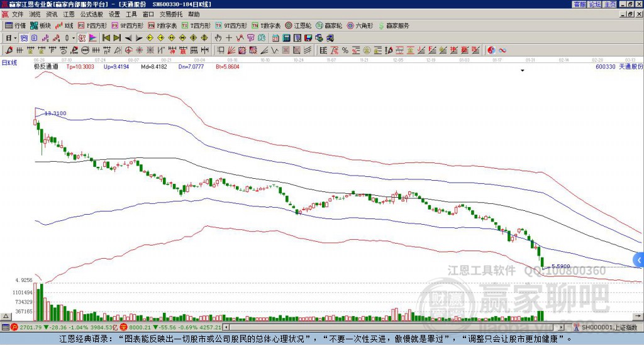
Task: Open the P四方形 tool
Action: pos(92,25)
